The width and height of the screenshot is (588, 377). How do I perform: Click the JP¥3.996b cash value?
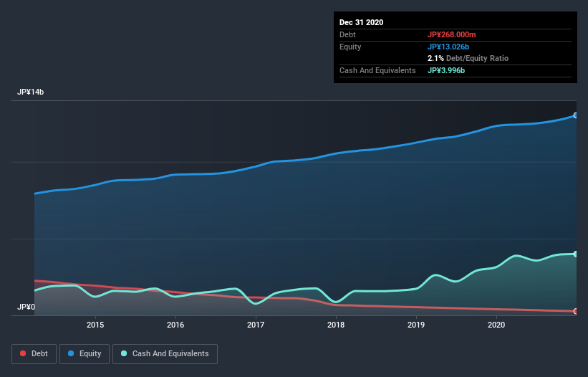446,70
